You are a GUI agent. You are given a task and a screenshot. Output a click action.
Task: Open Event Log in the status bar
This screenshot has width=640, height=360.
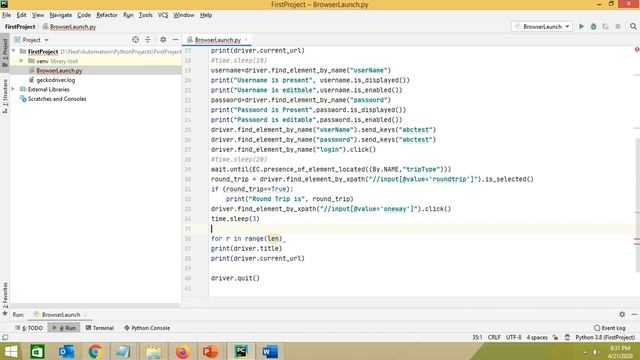click(610, 328)
